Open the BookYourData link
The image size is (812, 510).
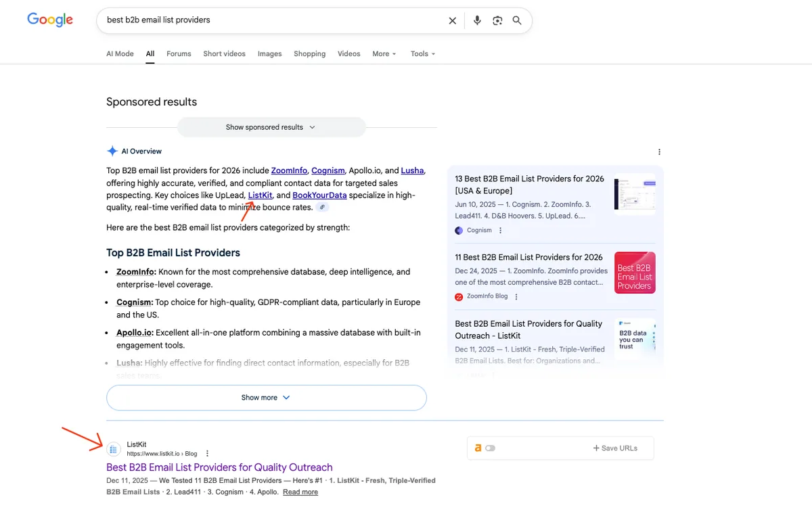point(319,195)
